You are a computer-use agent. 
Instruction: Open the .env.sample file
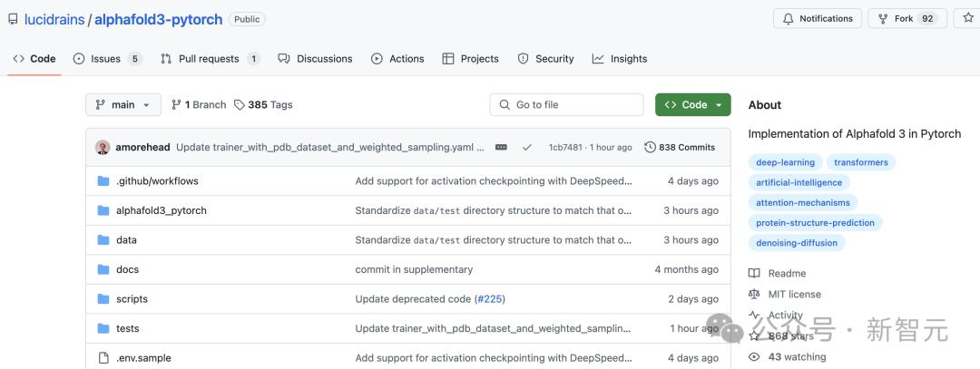(x=143, y=358)
